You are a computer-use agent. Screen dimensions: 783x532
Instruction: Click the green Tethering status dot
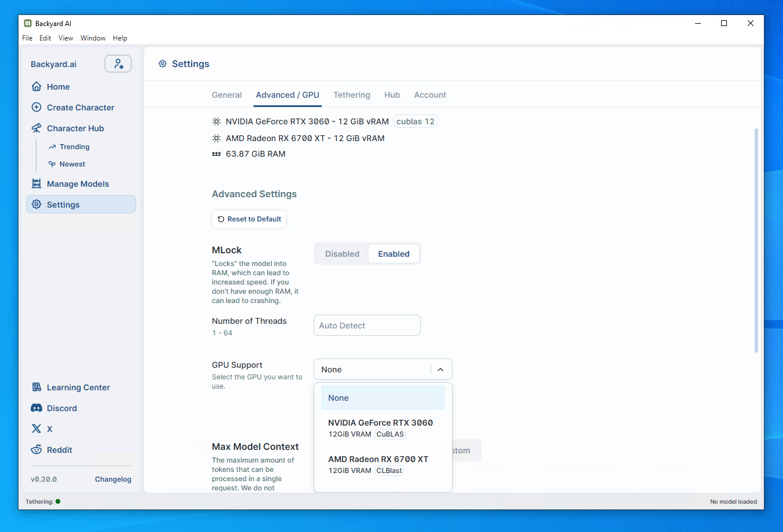(x=58, y=501)
